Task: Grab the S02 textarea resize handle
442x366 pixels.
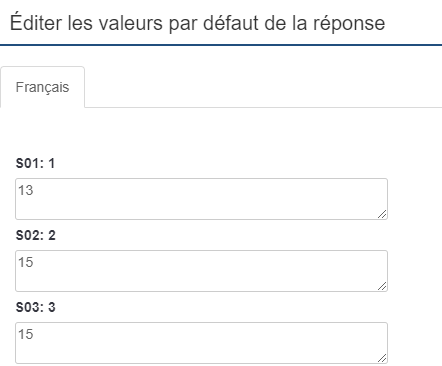Action: point(382,286)
